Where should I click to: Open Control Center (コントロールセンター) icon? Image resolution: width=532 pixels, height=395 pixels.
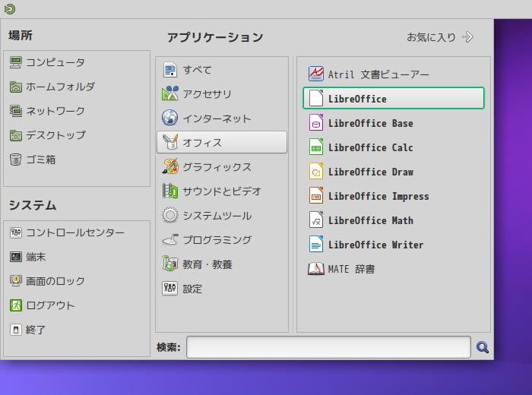16,232
